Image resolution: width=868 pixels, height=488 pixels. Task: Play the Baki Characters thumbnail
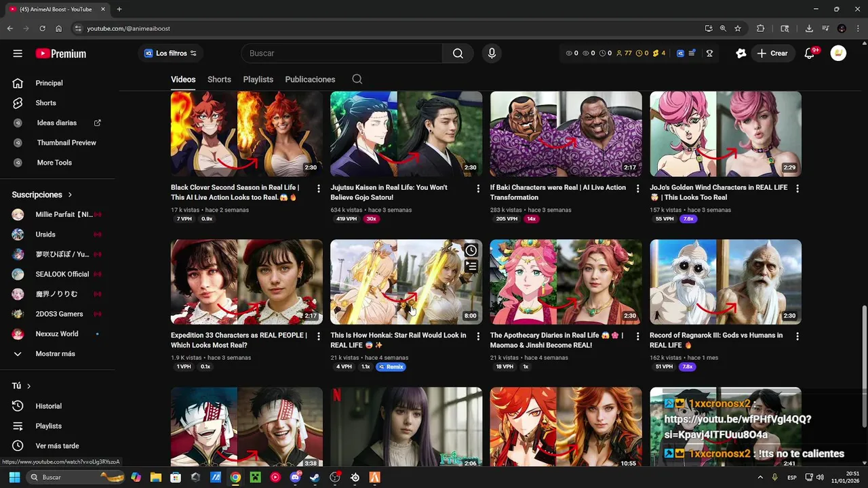pyautogui.click(x=566, y=134)
